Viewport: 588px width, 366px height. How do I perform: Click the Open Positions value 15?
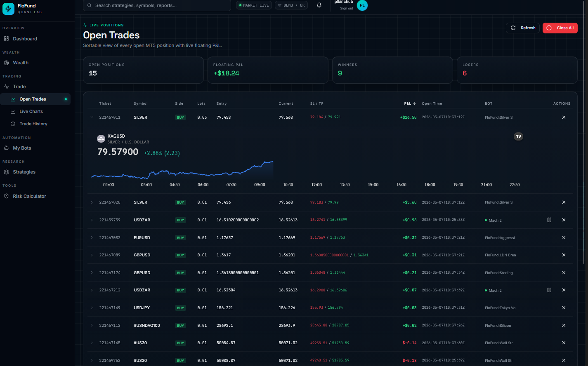(93, 73)
